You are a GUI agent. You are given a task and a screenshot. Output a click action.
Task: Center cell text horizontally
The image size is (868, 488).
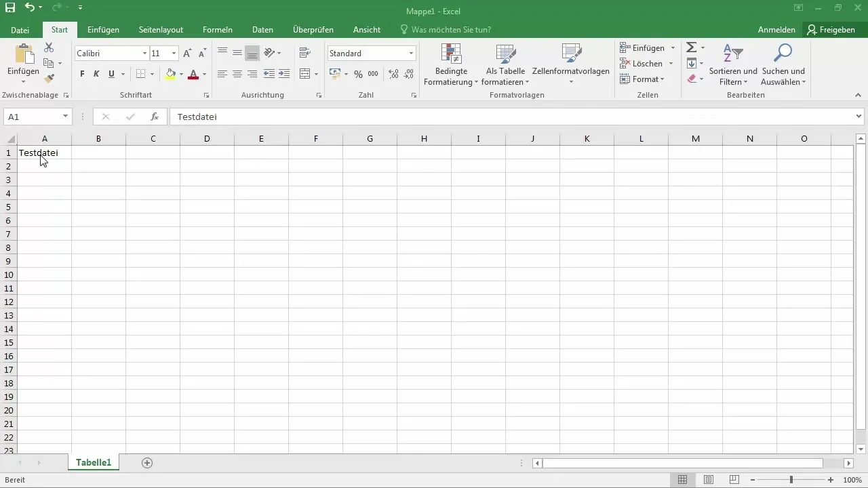pyautogui.click(x=237, y=74)
